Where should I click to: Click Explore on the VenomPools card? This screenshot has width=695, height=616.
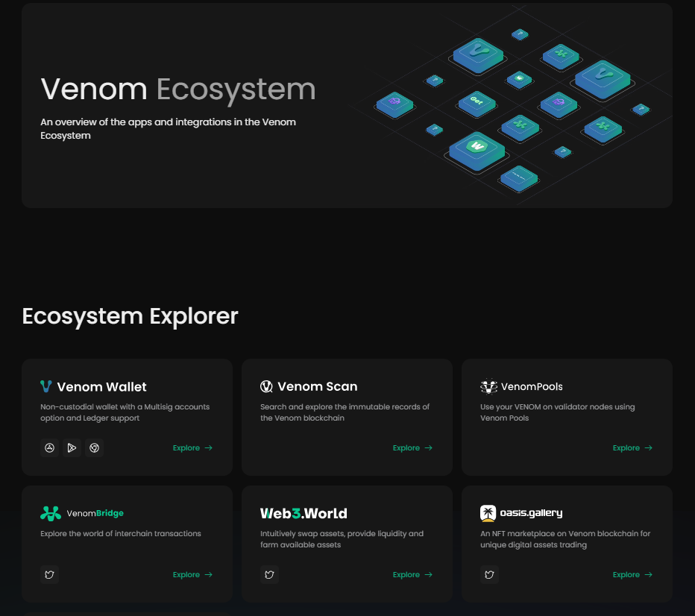[x=632, y=447]
